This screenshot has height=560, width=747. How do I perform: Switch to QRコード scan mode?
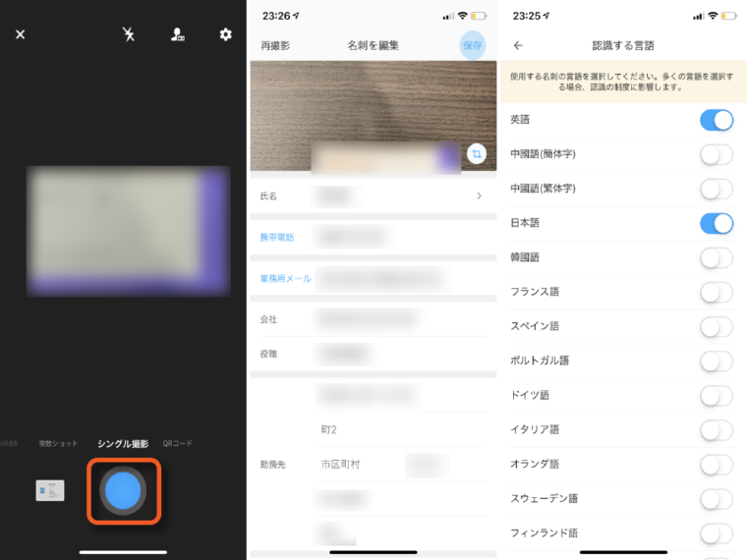(x=178, y=444)
